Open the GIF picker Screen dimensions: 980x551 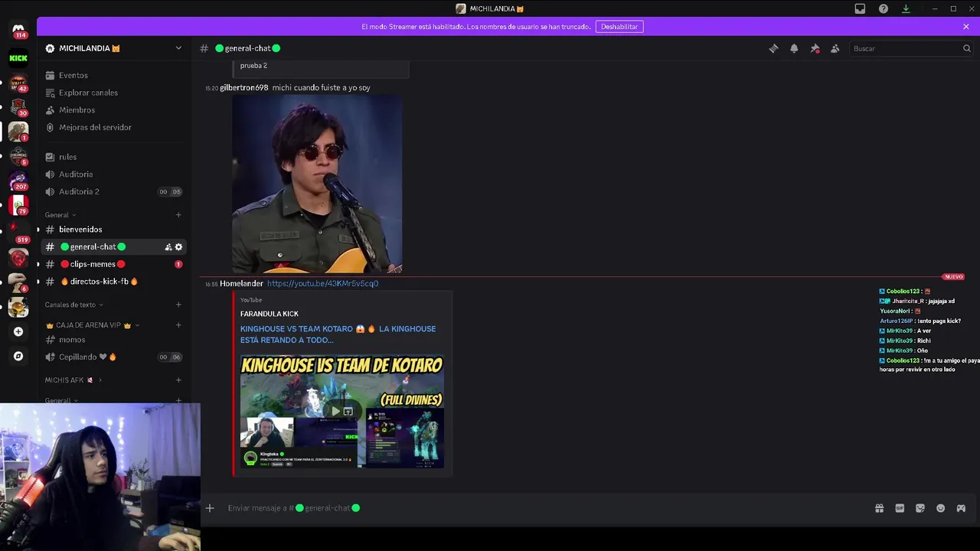(x=900, y=508)
